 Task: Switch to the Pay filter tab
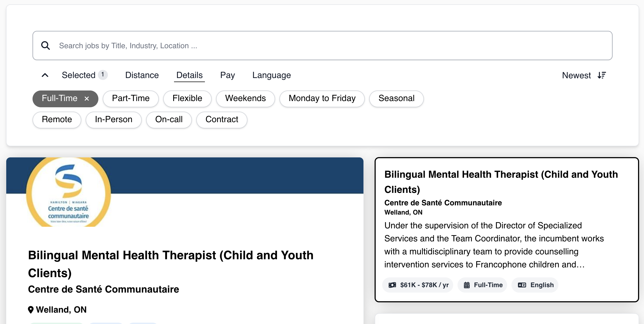(x=227, y=75)
